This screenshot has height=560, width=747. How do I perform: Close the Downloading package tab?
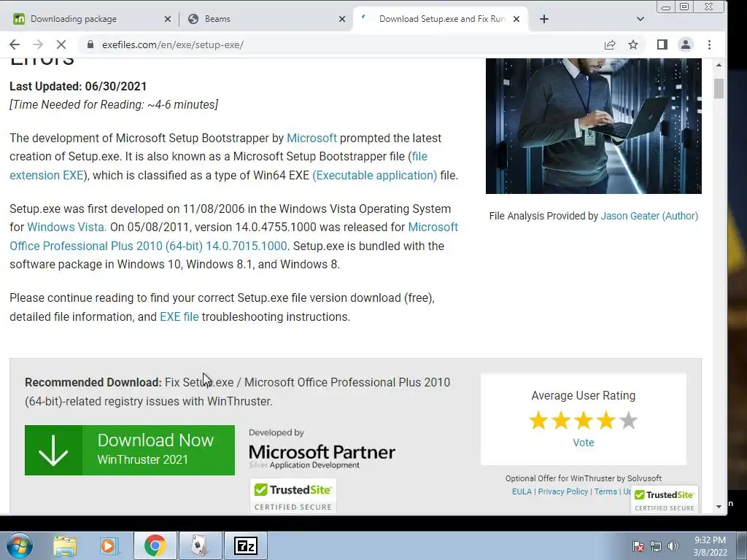168,19
